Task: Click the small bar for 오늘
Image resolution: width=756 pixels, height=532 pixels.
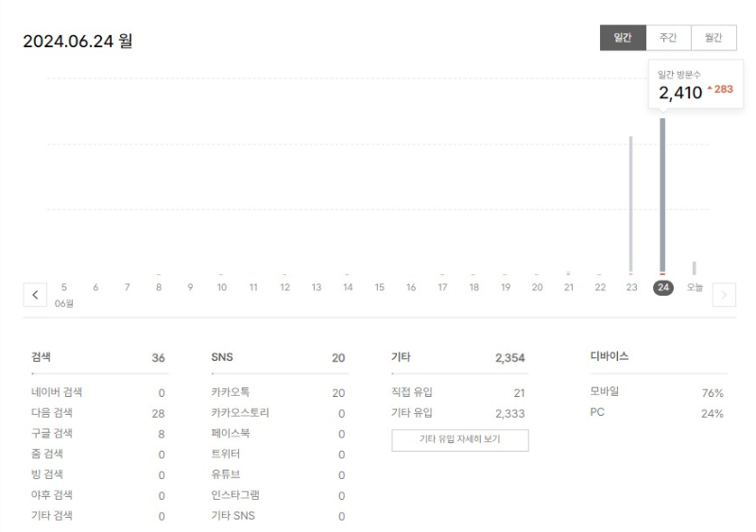Action: click(x=695, y=267)
